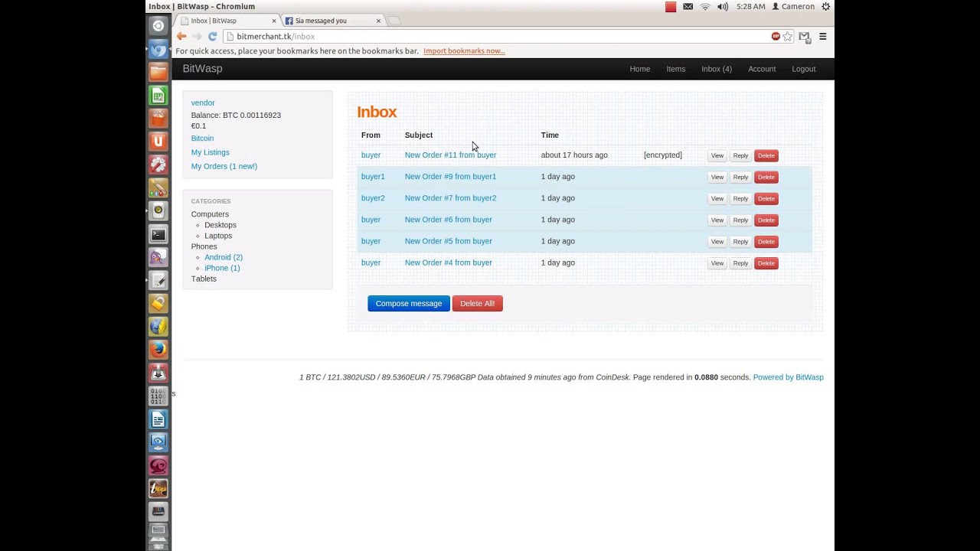Open LibreOffice Writer in the dock
The image size is (980, 551).
point(158,419)
